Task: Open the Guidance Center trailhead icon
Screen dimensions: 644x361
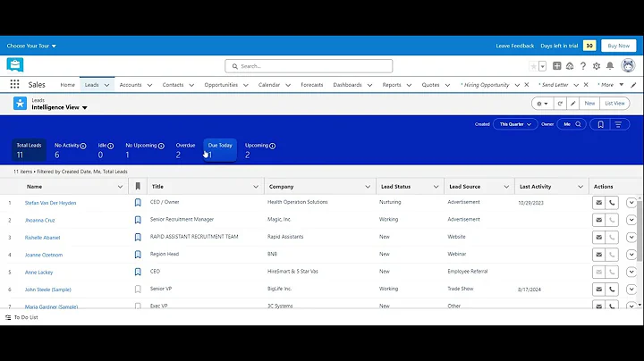Action: pyautogui.click(x=570, y=65)
